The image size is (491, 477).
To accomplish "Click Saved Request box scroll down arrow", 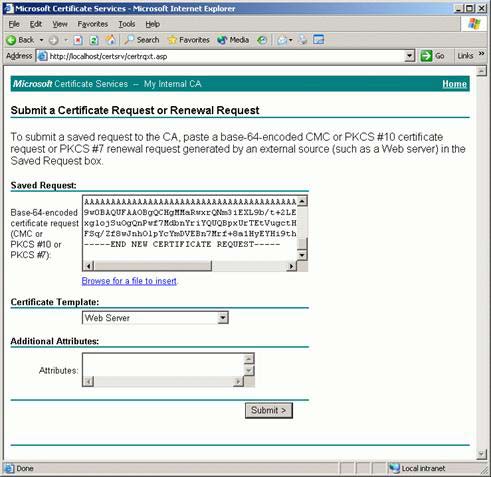I will [x=302, y=256].
